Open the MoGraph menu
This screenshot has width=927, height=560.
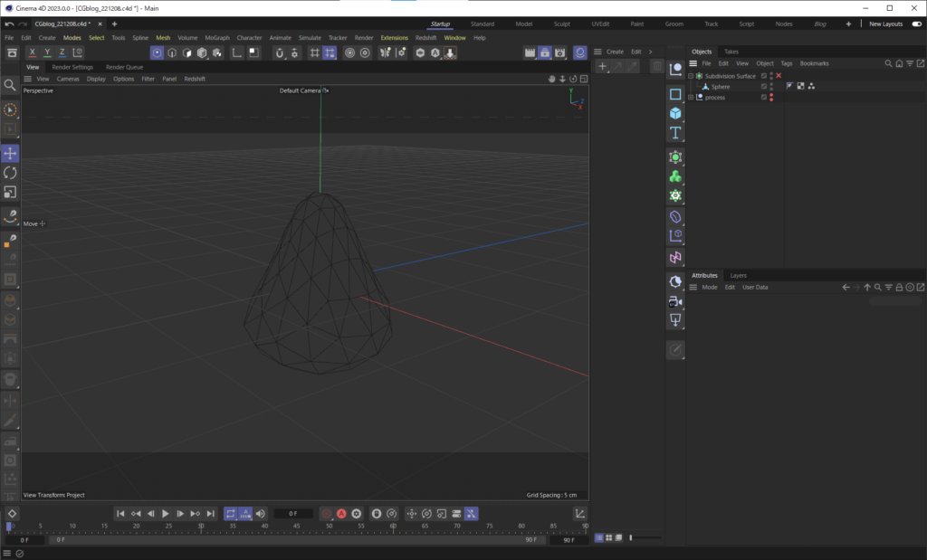pyautogui.click(x=217, y=38)
